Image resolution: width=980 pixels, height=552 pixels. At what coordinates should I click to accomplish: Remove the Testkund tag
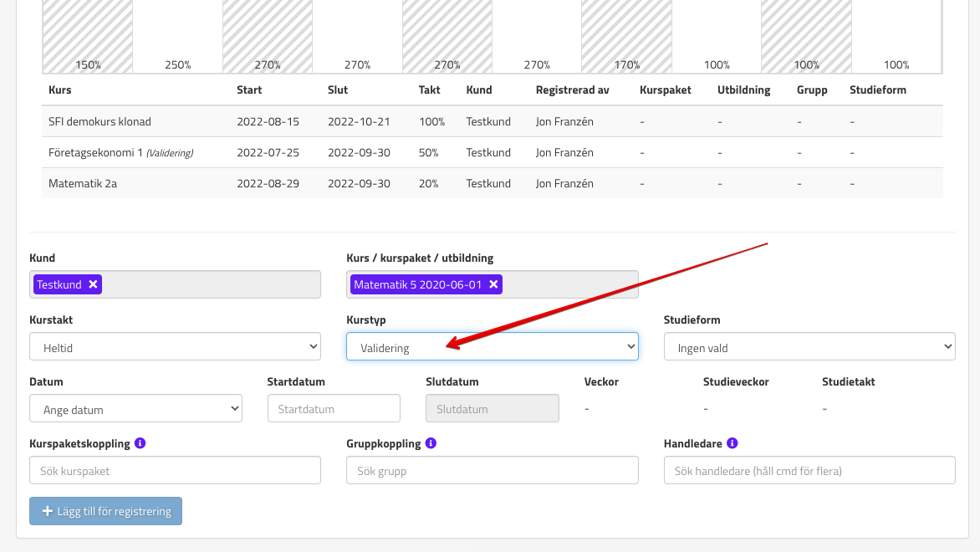click(x=93, y=284)
